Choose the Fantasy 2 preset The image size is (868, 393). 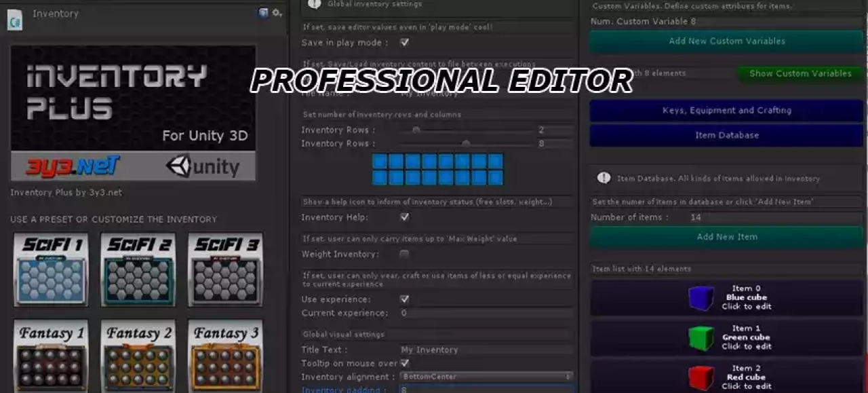(138, 356)
